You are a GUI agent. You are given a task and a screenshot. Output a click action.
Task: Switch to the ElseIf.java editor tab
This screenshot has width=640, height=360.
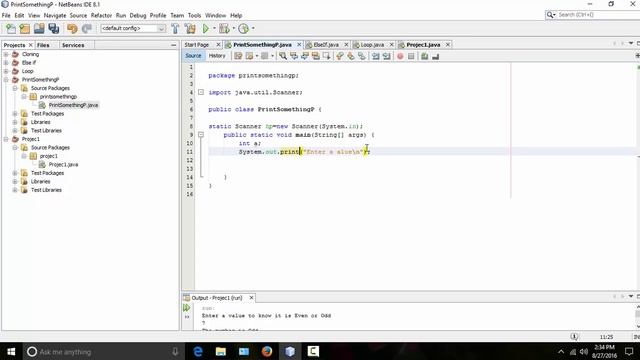[x=326, y=44]
